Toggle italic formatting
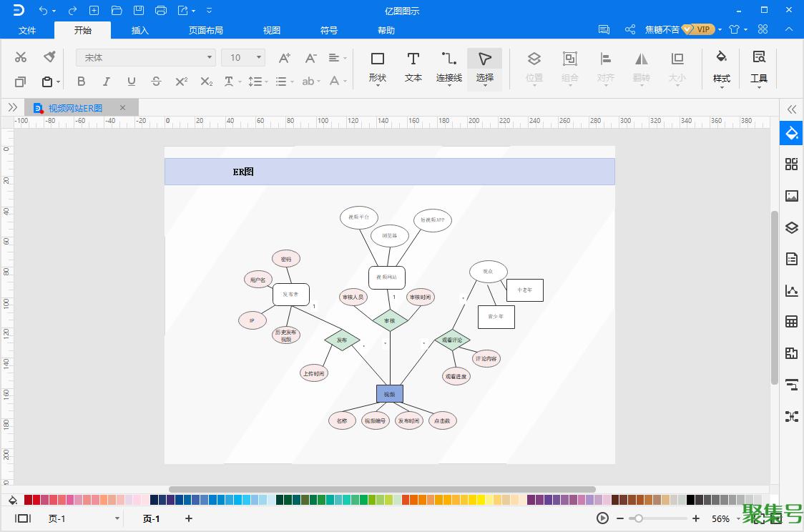804x532 pixels. 106,82
